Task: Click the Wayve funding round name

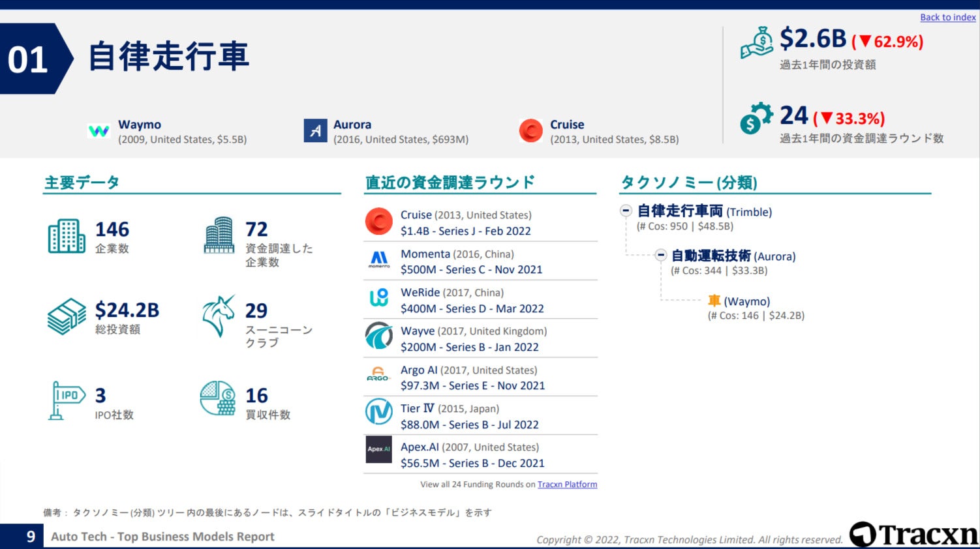Action: pyautogui.click(x=418, y=331)
